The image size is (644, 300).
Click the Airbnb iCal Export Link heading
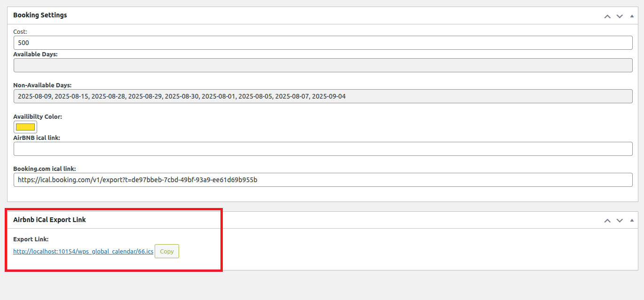click(x=49, y=220)
